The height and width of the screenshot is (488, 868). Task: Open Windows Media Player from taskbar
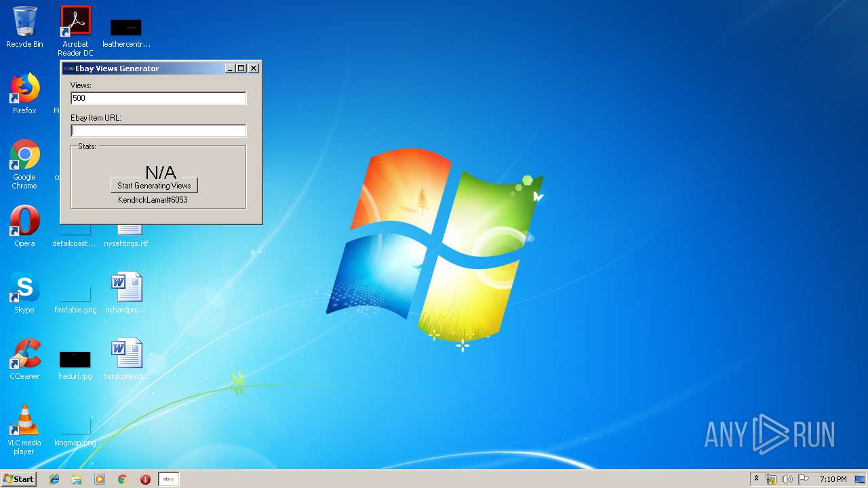tap(100, 479)
